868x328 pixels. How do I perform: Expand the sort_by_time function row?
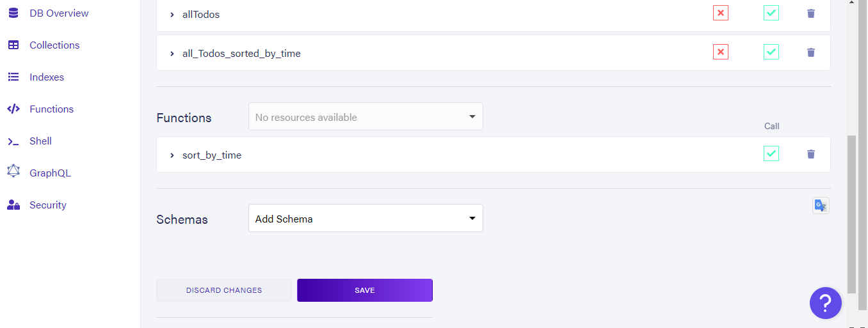tap(172, 155)
